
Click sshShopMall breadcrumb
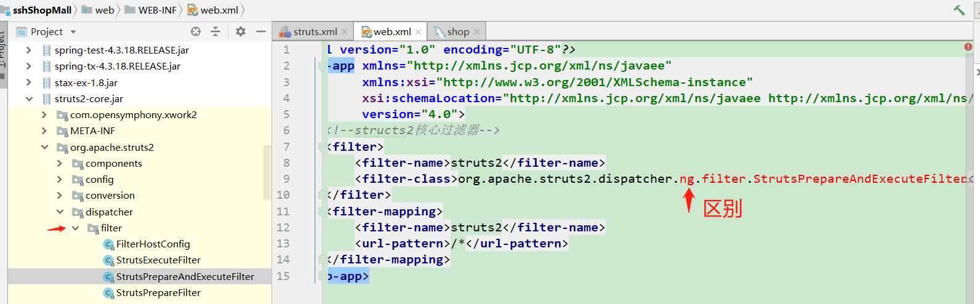tap(42, 10)
